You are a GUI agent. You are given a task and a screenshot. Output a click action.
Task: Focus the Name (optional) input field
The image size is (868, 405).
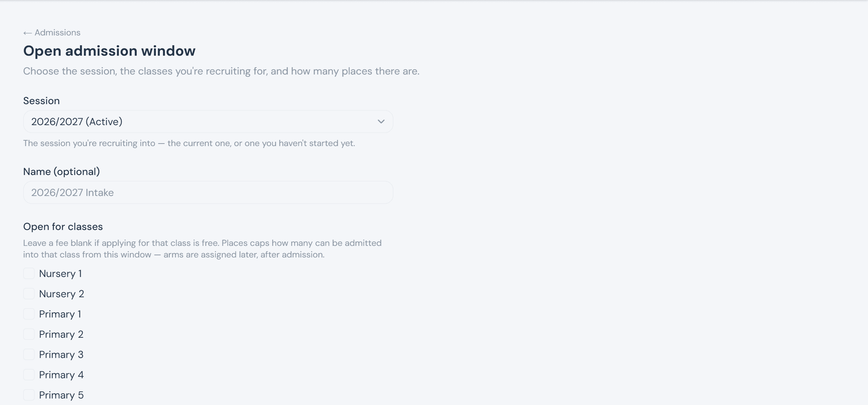[x=208, y=192]
